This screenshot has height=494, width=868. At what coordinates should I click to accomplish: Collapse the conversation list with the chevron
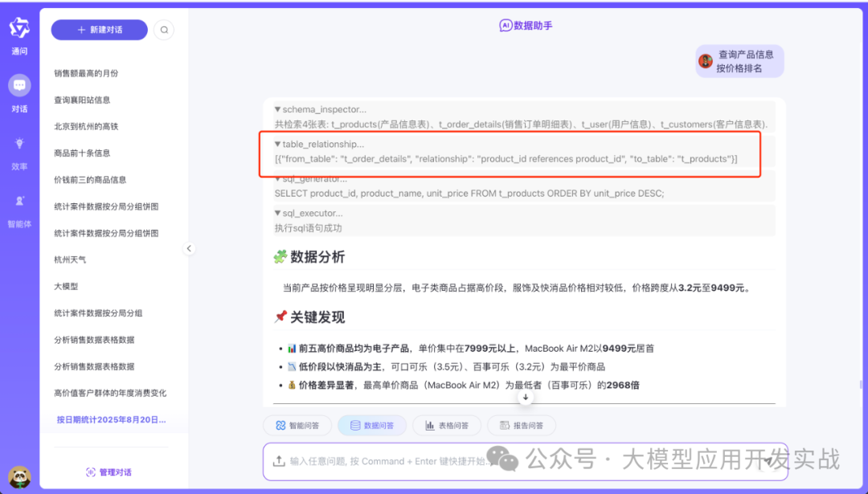[x=190, y=248]
